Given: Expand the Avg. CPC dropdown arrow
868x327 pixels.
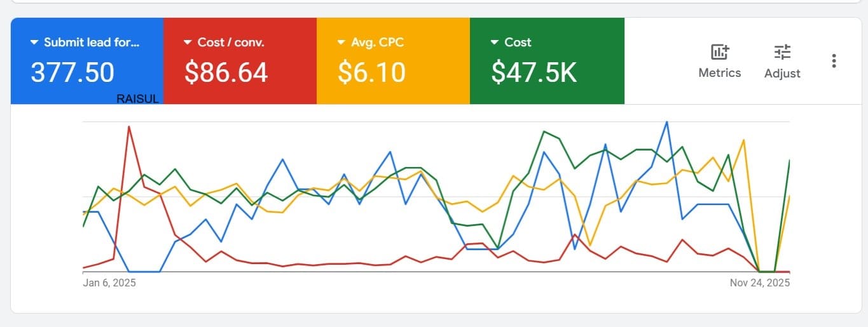Looking at the screenshot, I should click(x=341, y=43).
